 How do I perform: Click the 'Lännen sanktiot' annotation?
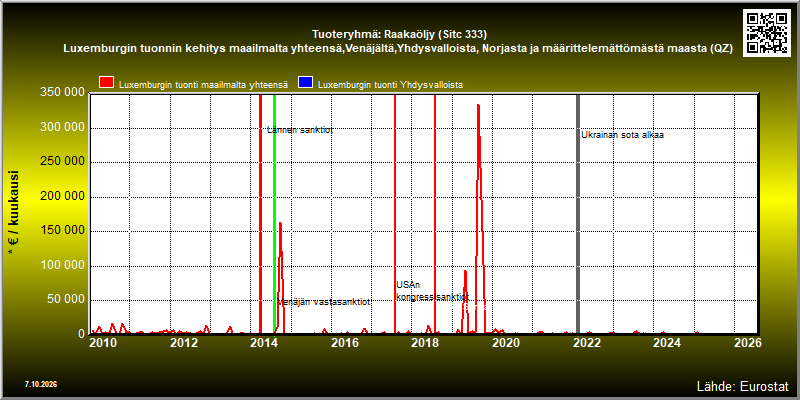coord(300,130)
